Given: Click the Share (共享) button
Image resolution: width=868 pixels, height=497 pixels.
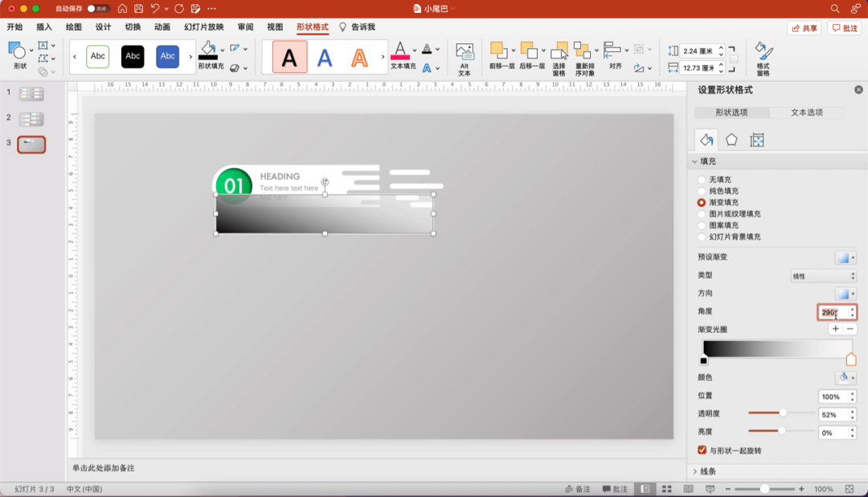Looking at the screenshot, I should [x=805, y=27].
